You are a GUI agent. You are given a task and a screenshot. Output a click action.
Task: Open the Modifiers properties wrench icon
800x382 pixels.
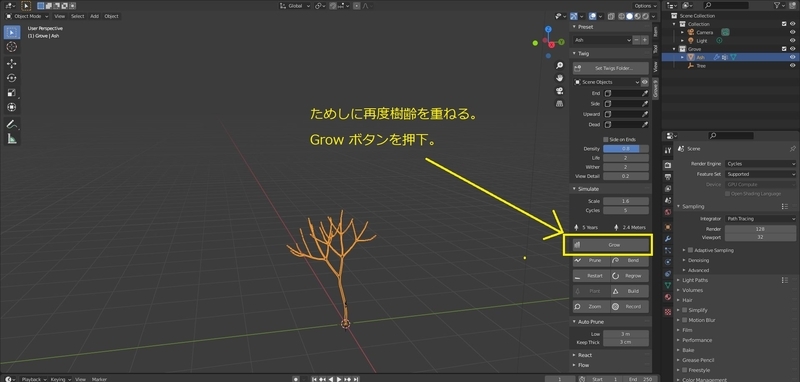[668, 239]
